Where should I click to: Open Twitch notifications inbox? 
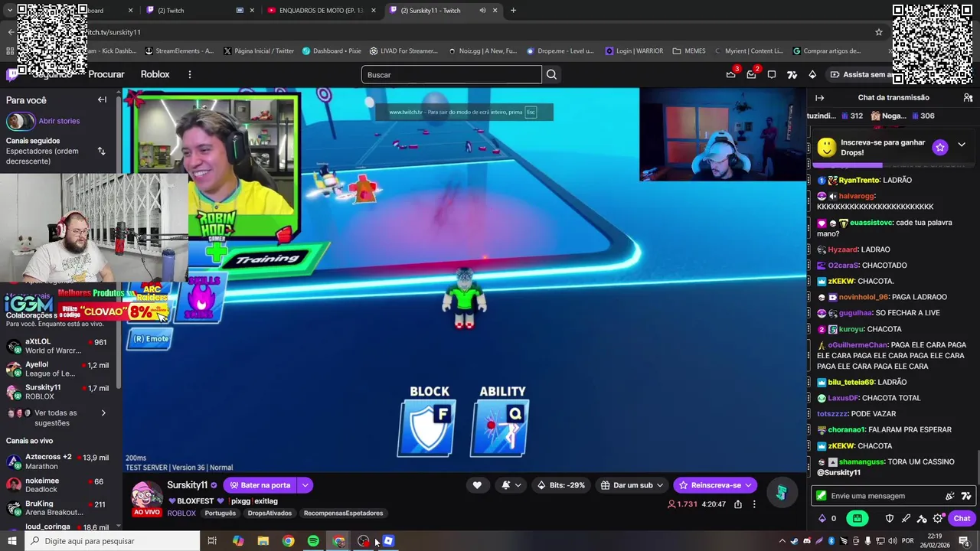click(751, 74)
